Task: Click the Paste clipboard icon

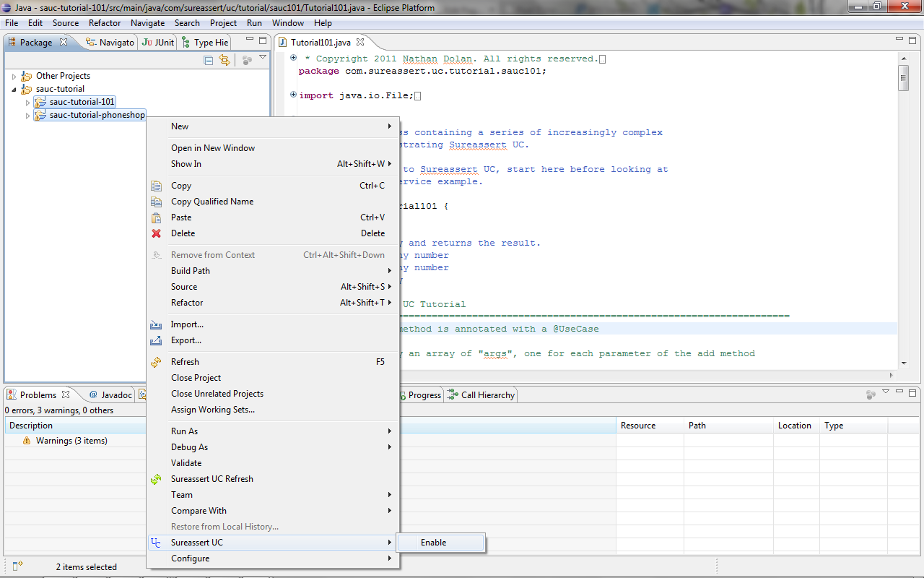Action: 156,217
